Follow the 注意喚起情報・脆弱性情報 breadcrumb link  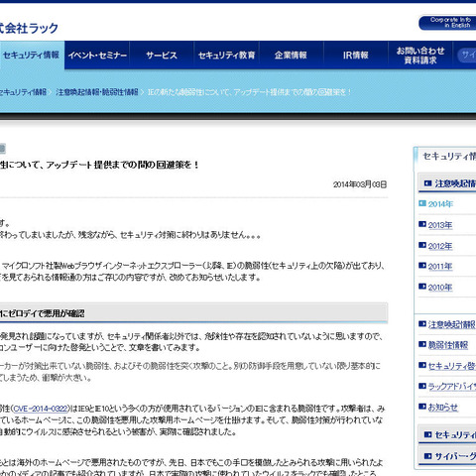(x=97, y=92)
